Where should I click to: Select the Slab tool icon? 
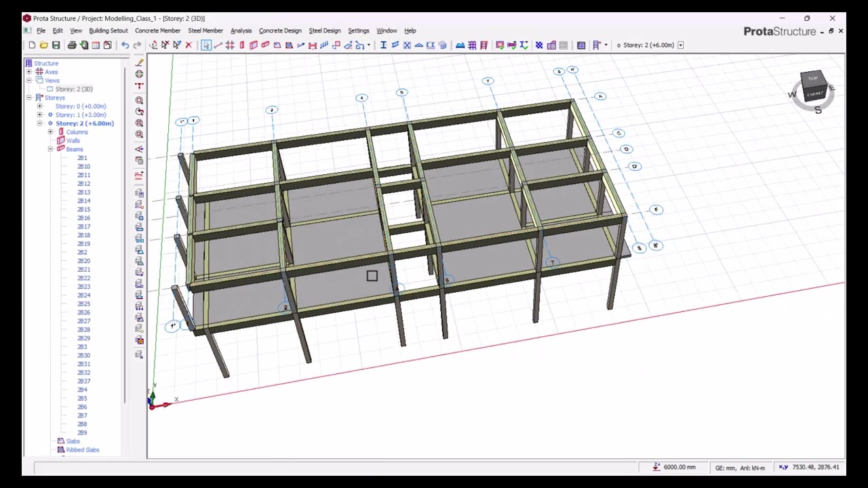tap(277, 45)
